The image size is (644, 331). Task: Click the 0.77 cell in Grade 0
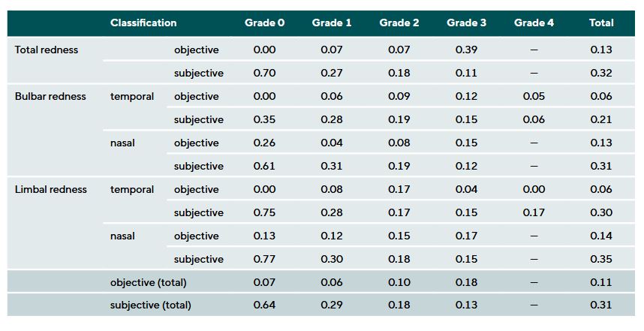264,259
